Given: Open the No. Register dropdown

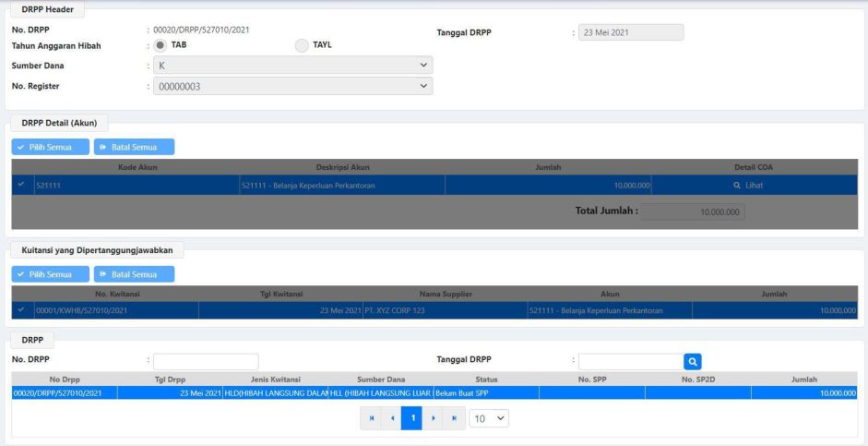Looking at the screenshot, I should point(292,86).
